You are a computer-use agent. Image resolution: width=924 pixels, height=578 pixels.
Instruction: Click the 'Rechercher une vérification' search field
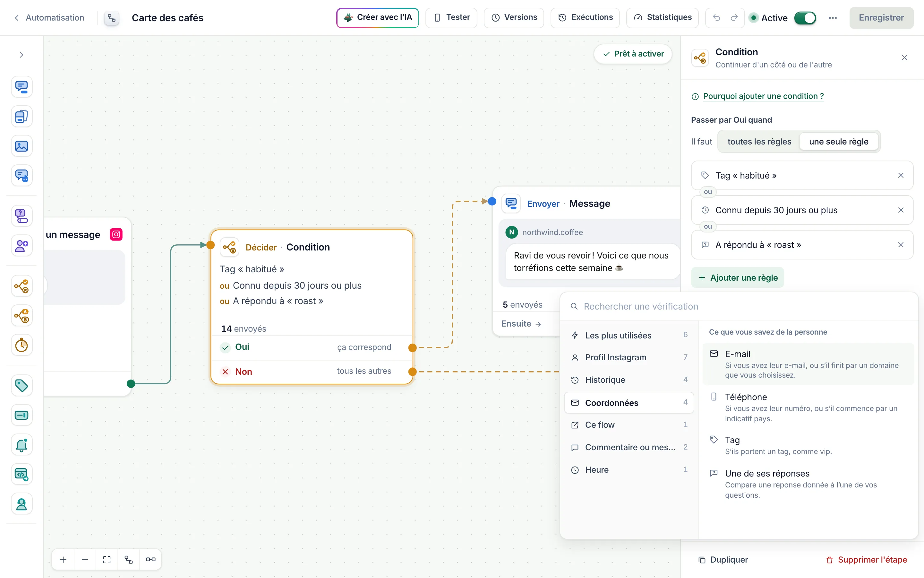pos(739,306)
